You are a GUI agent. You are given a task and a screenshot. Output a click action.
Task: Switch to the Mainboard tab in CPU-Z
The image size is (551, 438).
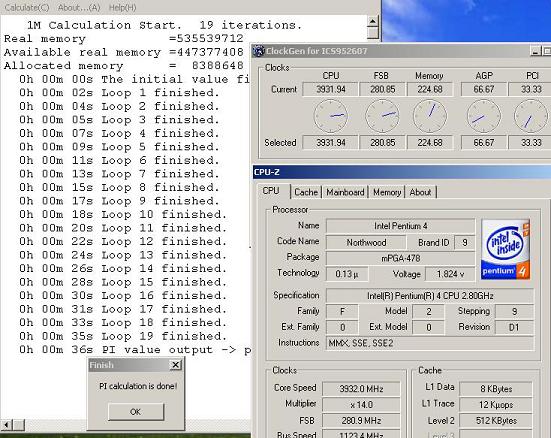point(345,192)
